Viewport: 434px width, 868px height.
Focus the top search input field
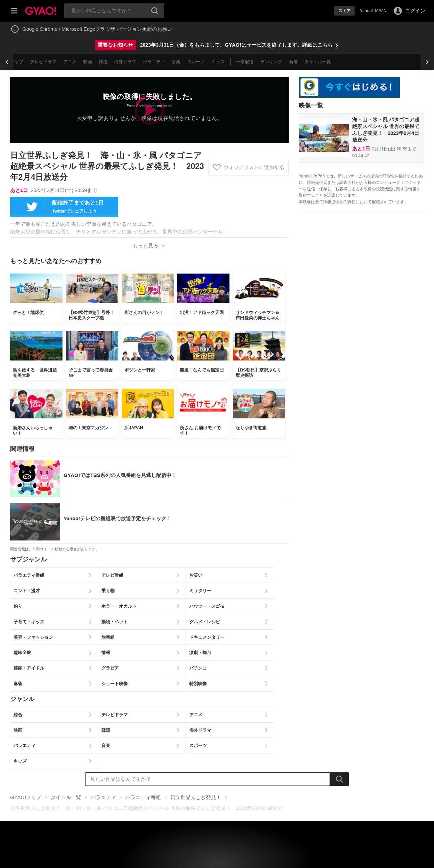pyautogui.click(x=107, y=11)
